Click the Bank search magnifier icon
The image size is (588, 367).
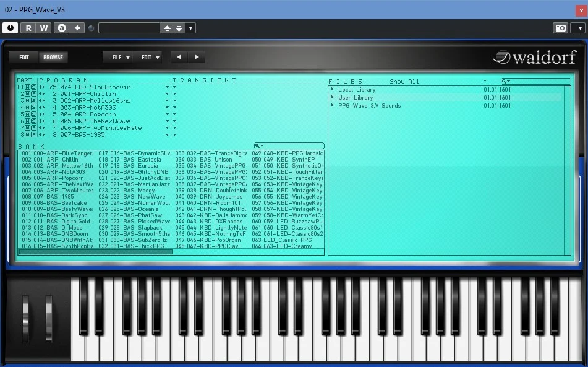tap(258, 145)
